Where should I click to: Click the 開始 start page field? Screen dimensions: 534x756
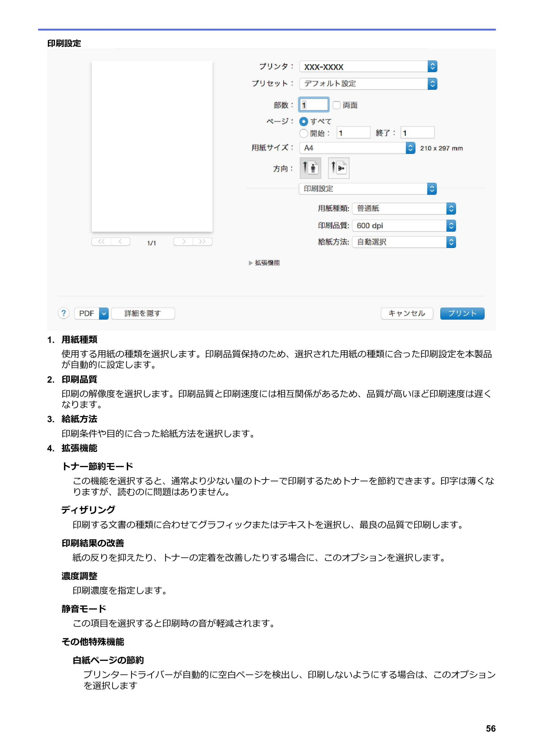coord(353,133)
